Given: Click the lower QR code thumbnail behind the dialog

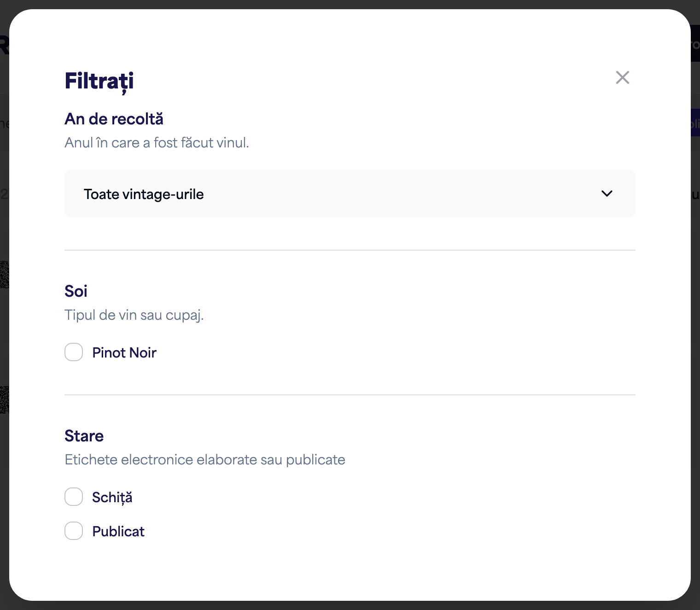Looking at the screenshot, I should (x=4, y=400).
